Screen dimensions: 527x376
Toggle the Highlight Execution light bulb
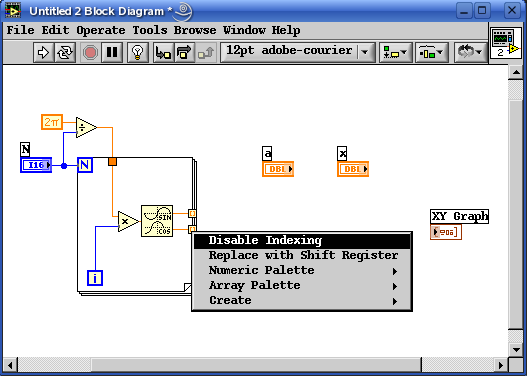pyautogui.click(x=137, y=52)
